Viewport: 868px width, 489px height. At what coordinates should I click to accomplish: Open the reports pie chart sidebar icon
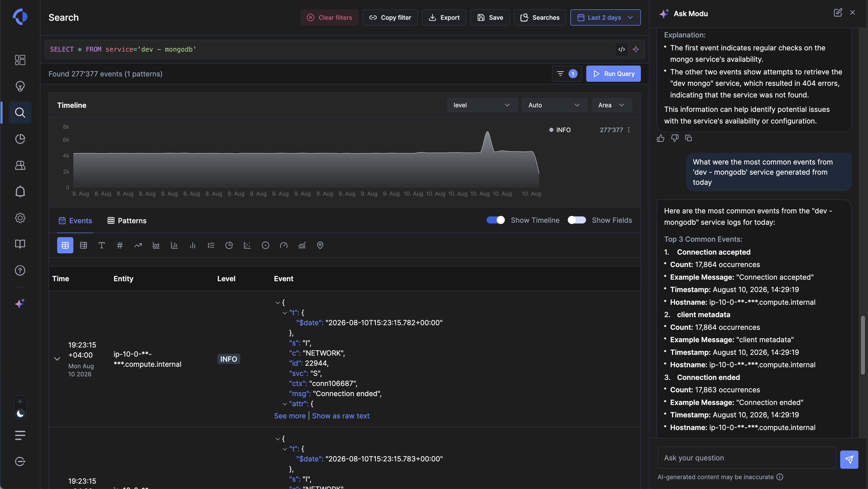[x=20, y=139]
